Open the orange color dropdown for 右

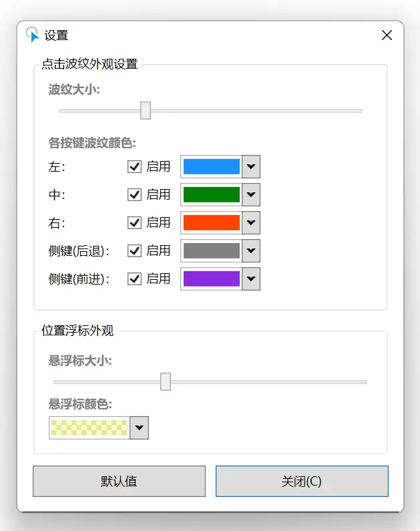pos(251,223)
